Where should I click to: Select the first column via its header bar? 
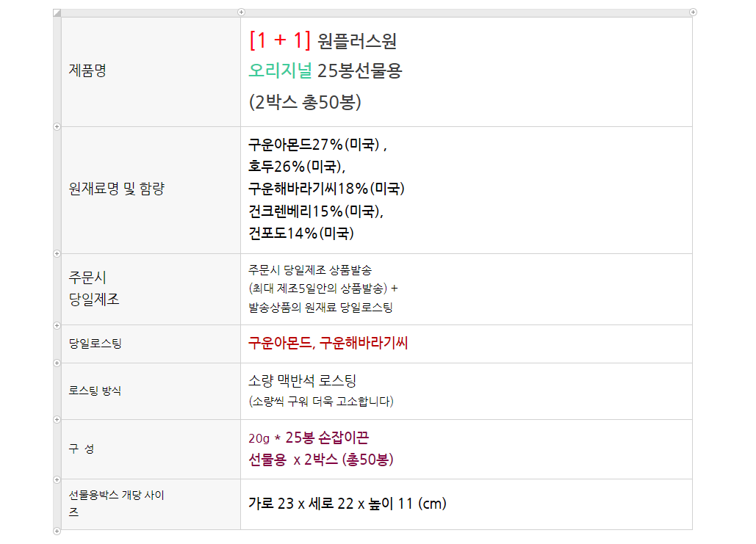click(x=151, y=12)
